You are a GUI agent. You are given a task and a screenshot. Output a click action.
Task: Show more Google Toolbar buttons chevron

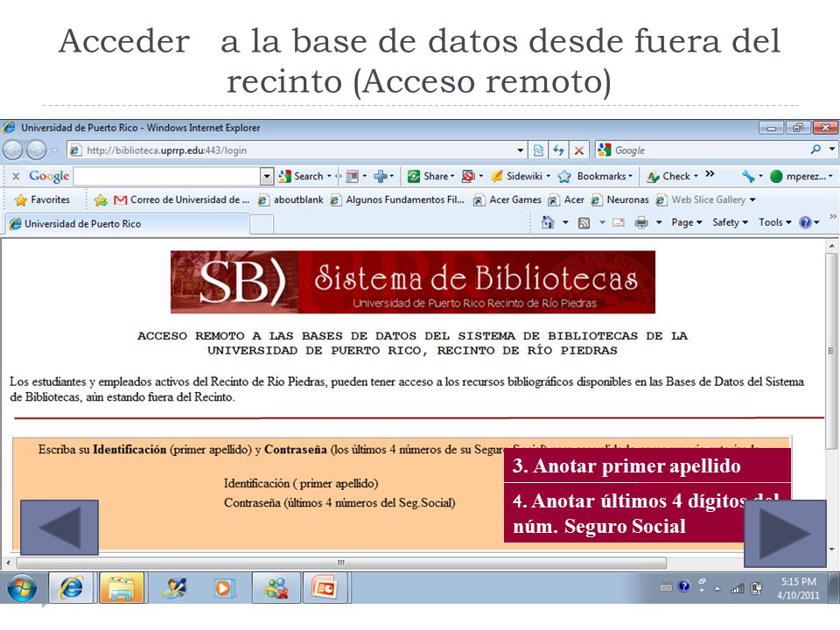pos(710,174)
